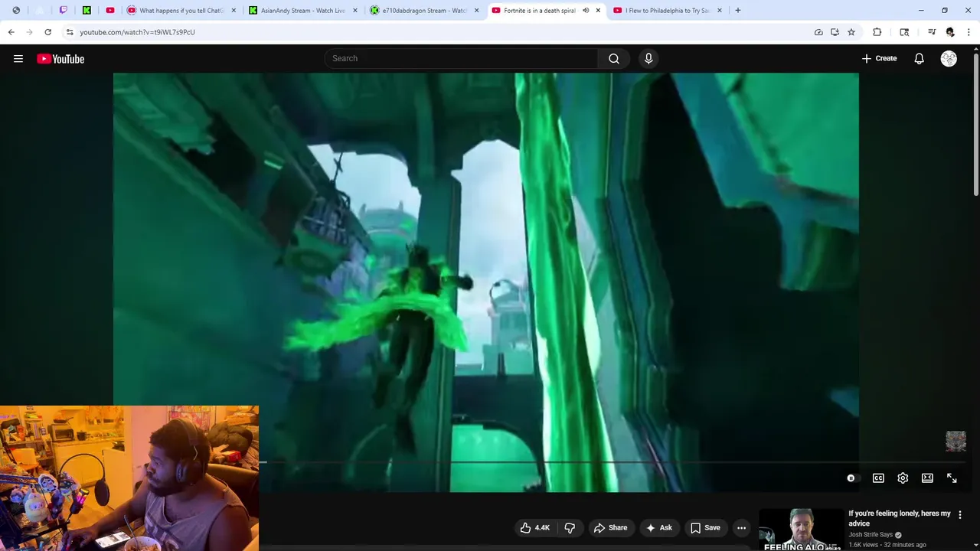Image resolution: width=980 pixels, height=551 pixels.
Task: Open the player settings gear
Action: coord(903,478)
